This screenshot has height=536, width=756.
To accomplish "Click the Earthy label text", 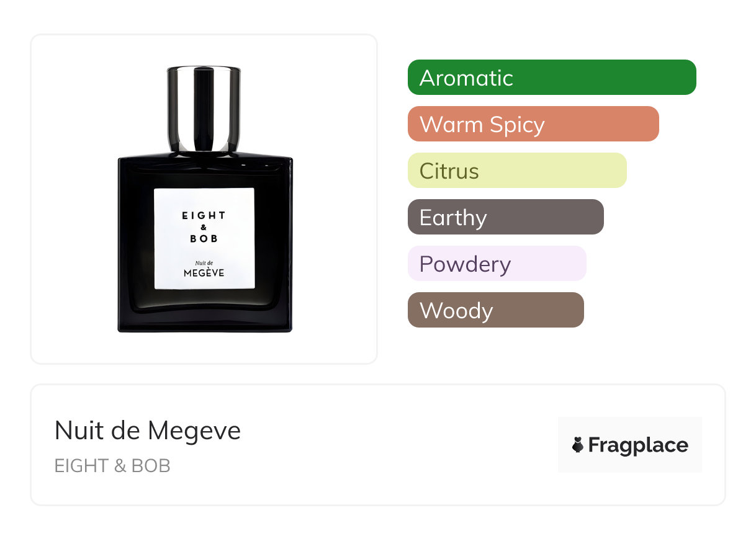I will [453, 218].
